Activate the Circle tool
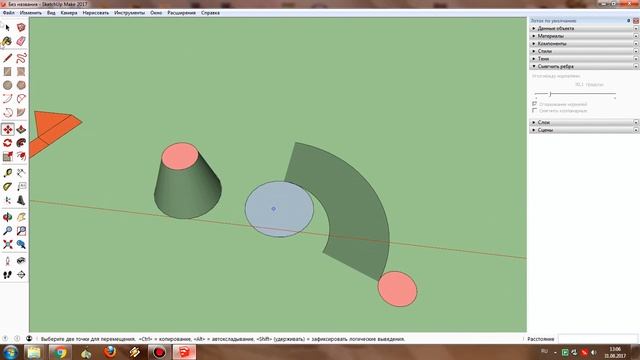The image size is (640, 360). point(7,85)
